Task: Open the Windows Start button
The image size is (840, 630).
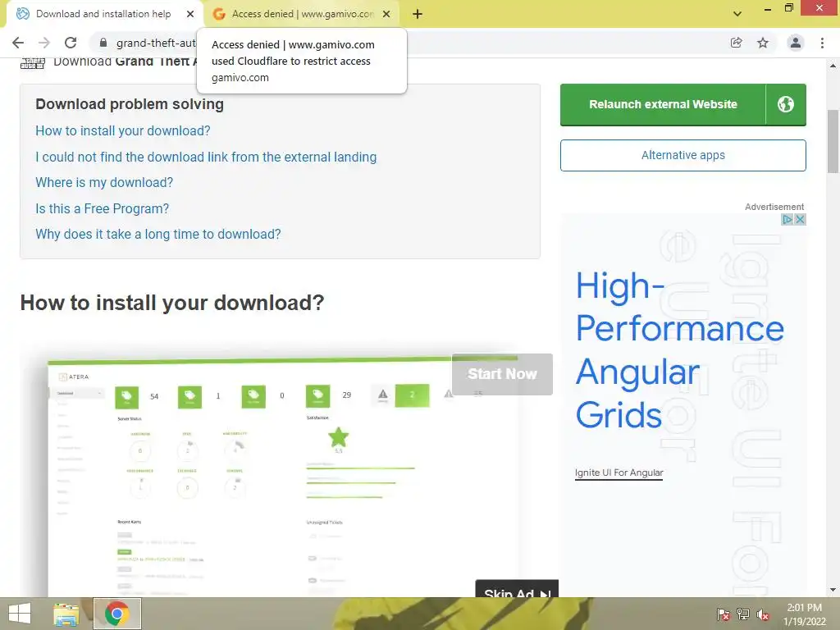Action: tap(20, 614)
